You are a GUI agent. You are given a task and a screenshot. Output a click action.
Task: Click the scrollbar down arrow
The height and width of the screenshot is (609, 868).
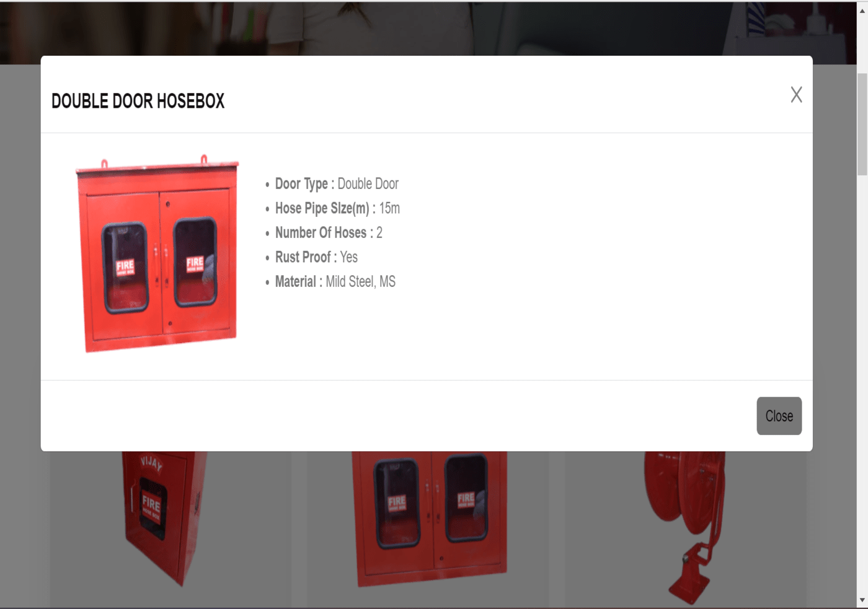tap(862, 600)
